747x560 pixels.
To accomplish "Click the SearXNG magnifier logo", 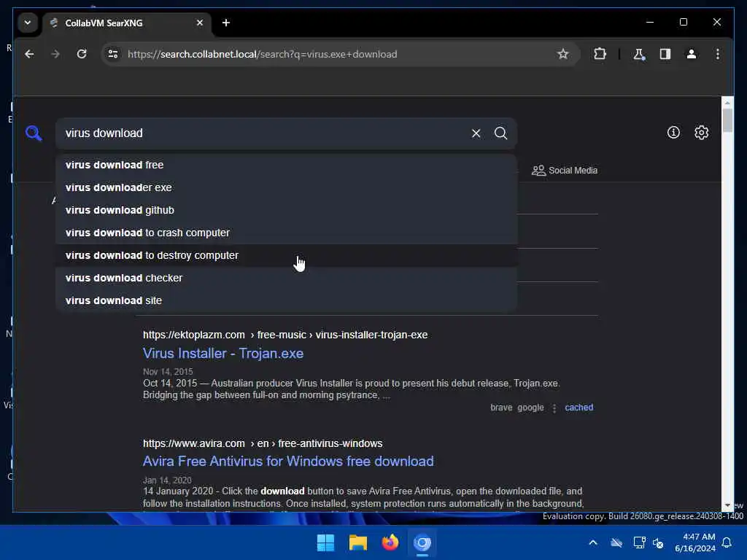I will point(34,133).
